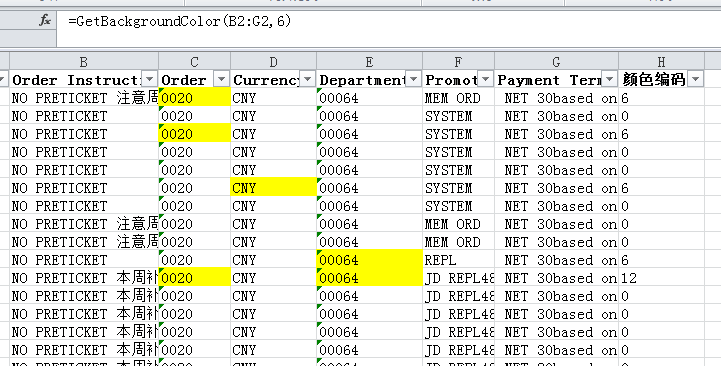Click into the formula bar showing GetBackgroundColor
The width and height of the screenshot is (721, 366).
click(389, 28)
